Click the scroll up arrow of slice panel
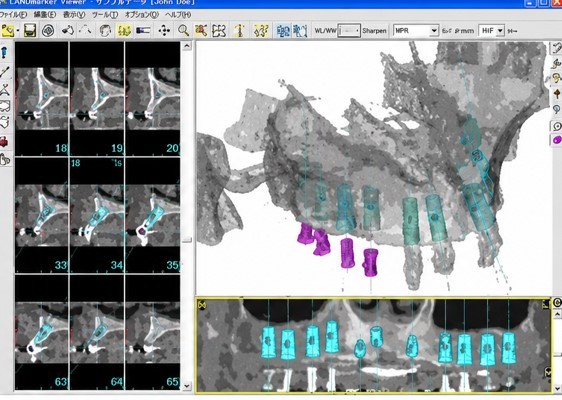Screen dimensions: 562x400 click(x=187, y=46)
